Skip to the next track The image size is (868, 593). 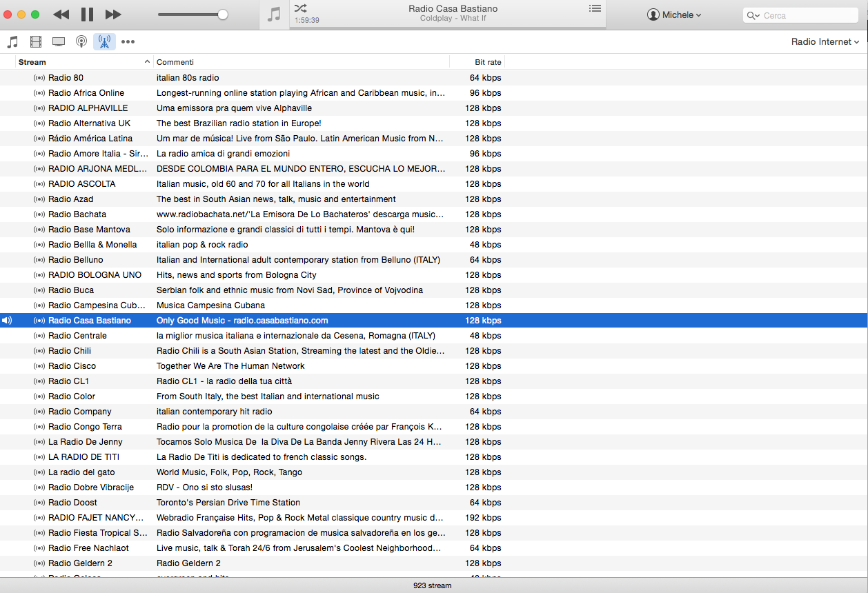point(113,14)
